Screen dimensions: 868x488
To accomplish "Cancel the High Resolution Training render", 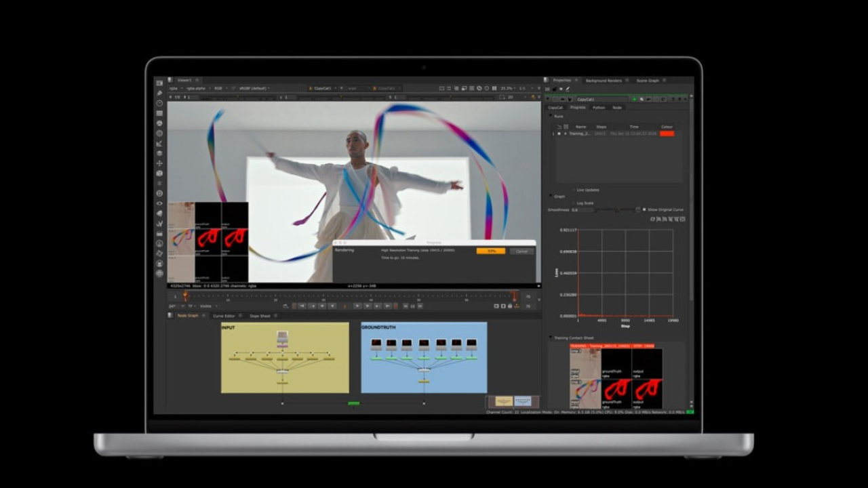I will pos(521,251).
